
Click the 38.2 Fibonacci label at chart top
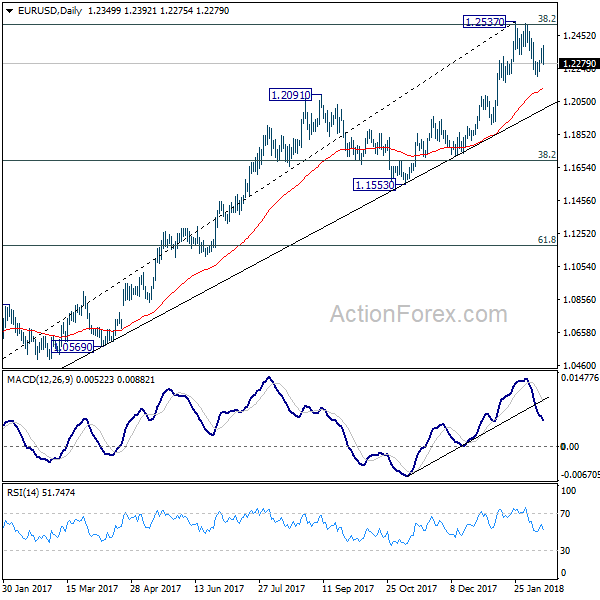547,18
